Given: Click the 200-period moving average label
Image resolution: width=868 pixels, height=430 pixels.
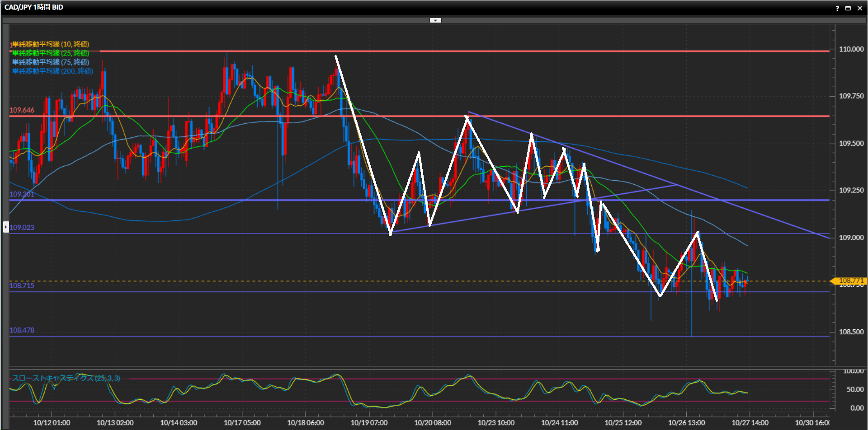Looking at the screenshot, I should point(52,71).
